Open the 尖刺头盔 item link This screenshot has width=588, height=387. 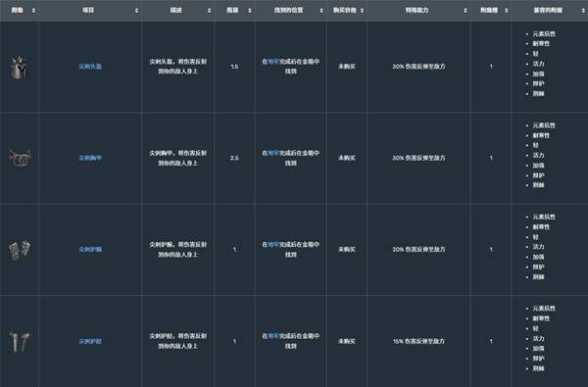click(x=90, y=67)
